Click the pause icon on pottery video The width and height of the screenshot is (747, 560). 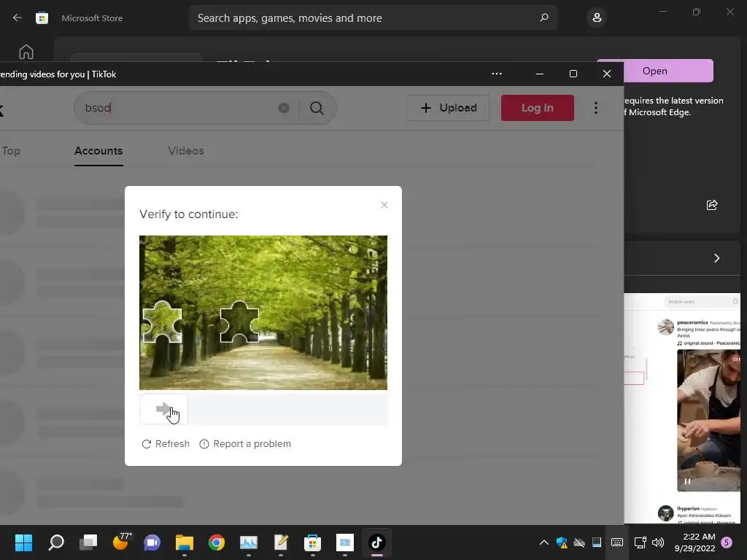(x=687, y=481)
